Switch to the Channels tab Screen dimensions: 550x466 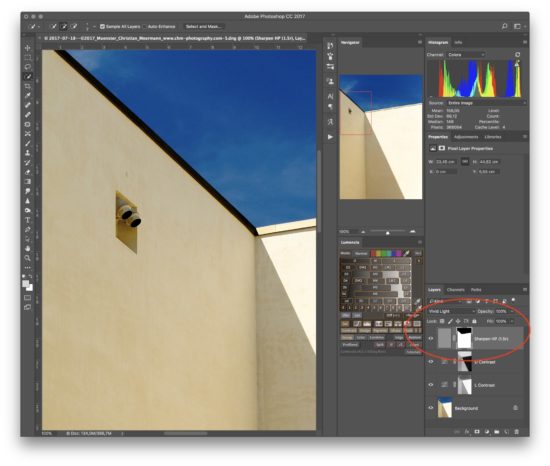[x=456, y=290]
